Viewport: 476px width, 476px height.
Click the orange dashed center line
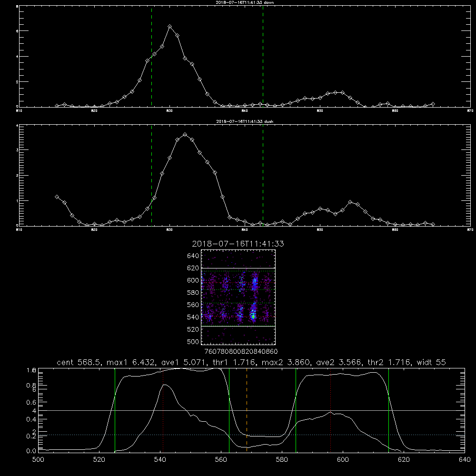[x=247, y=410]
